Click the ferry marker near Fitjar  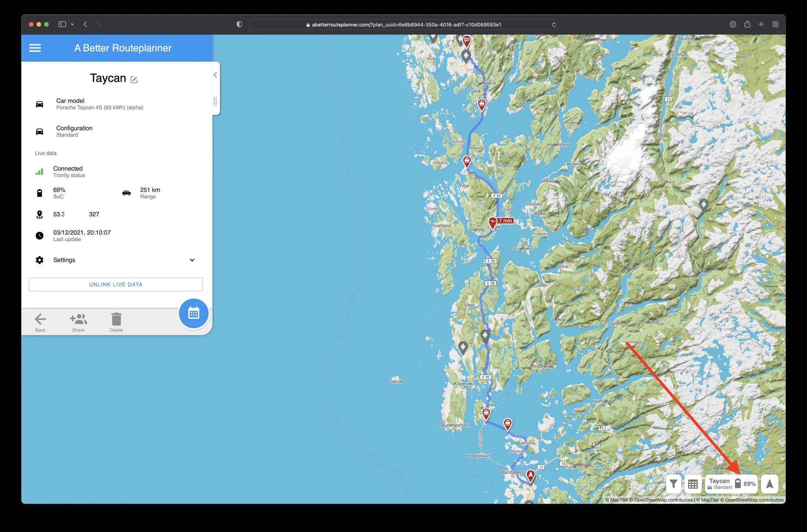(x=467, y=161)
